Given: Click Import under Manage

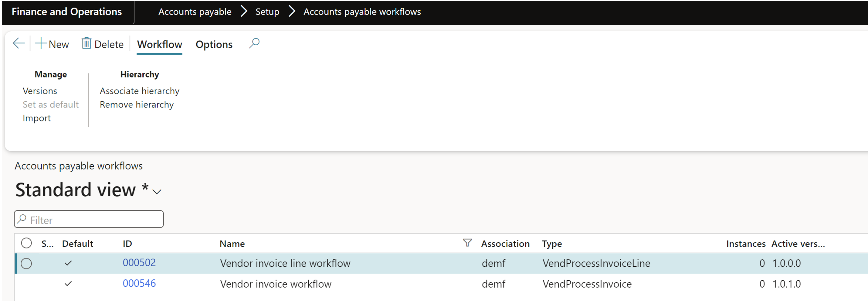Looking at the screenshot, I should tap(36, 118).
